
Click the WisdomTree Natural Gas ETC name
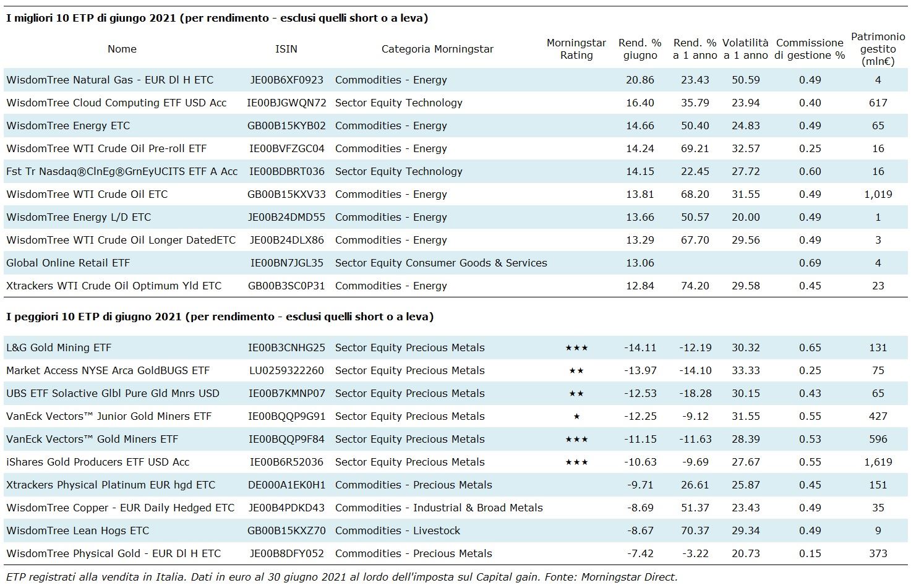(x=109, y=80)
